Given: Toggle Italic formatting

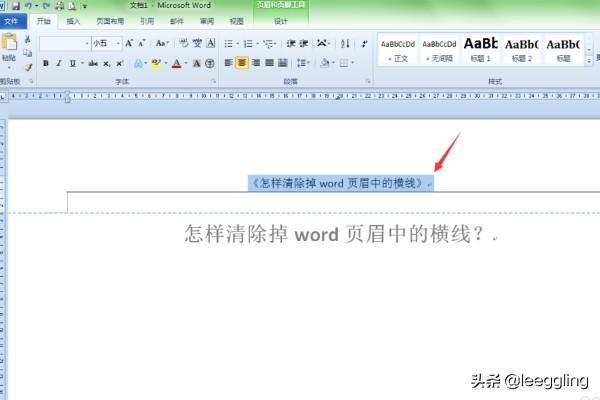Looking at the screenshot, I should [x=60, y=63].
